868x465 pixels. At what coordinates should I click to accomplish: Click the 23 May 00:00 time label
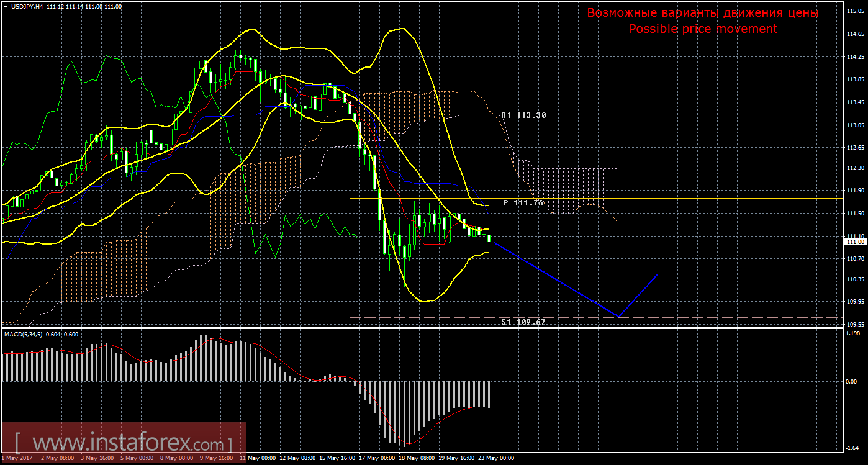pos(496,458)
